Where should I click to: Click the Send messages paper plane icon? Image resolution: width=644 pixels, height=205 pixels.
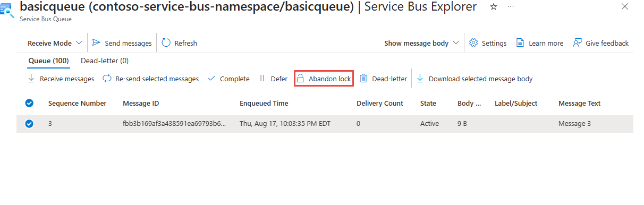pyautogui.click(x=96, y=43)
